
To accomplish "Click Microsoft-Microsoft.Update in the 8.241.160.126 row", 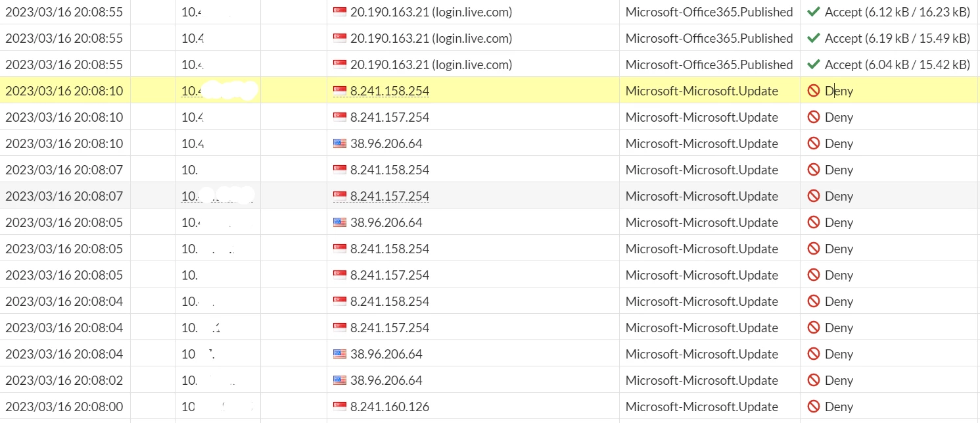I will coord(702,407).
